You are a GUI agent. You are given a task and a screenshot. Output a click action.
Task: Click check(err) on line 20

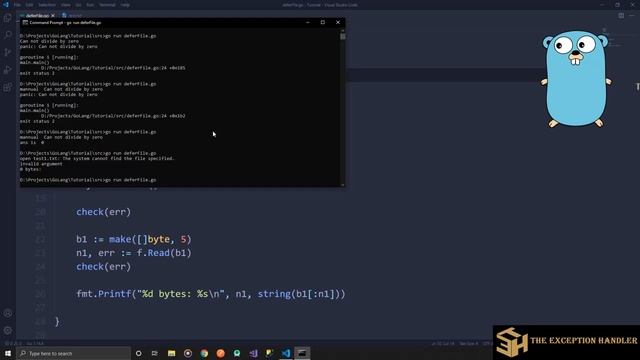pos(103,212)
